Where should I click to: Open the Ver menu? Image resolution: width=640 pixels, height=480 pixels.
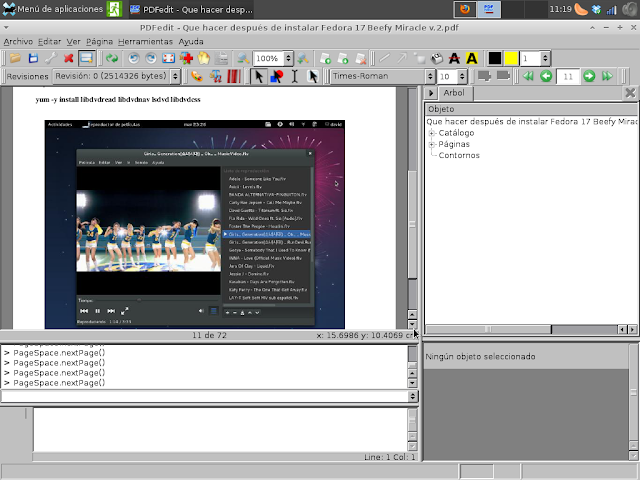coord(73,42)
